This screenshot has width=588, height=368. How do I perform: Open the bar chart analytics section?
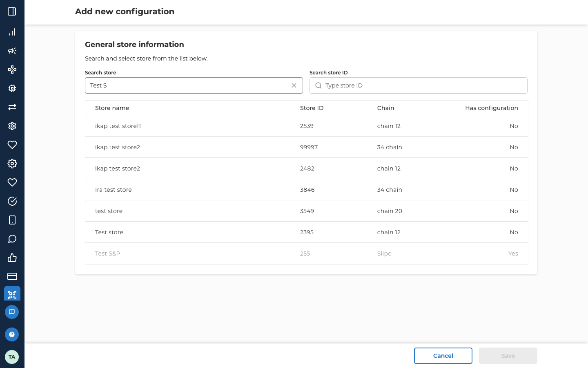pos(12,32)
